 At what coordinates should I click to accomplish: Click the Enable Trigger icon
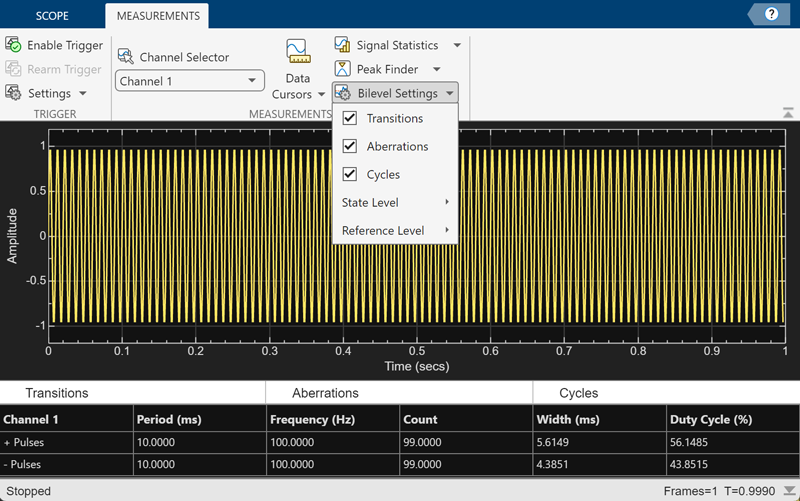13,45
